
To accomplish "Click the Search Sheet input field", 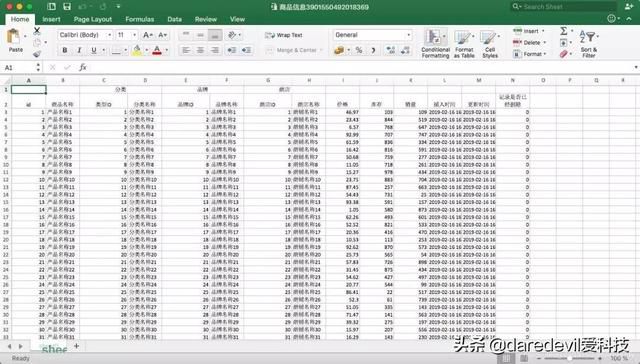I will point(564,7).
